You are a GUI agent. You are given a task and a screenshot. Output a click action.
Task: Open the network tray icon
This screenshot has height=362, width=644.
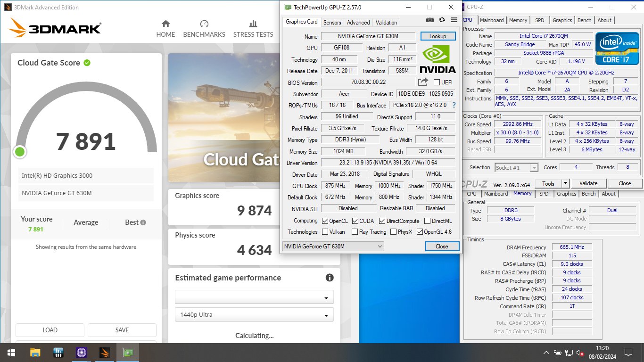569,353
